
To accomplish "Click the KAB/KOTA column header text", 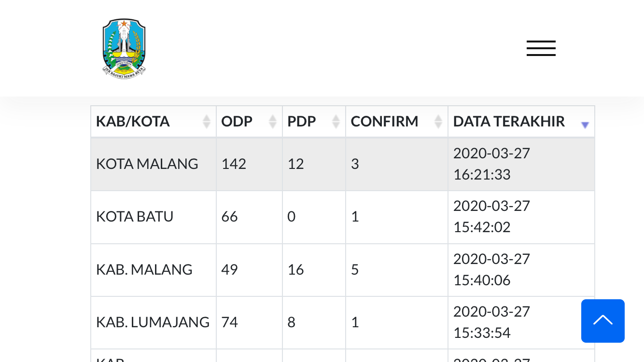I will tap(133, 122).
